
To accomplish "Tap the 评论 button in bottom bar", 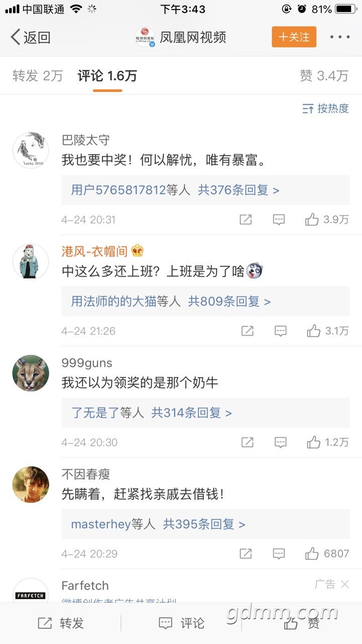I will (182, 623).
